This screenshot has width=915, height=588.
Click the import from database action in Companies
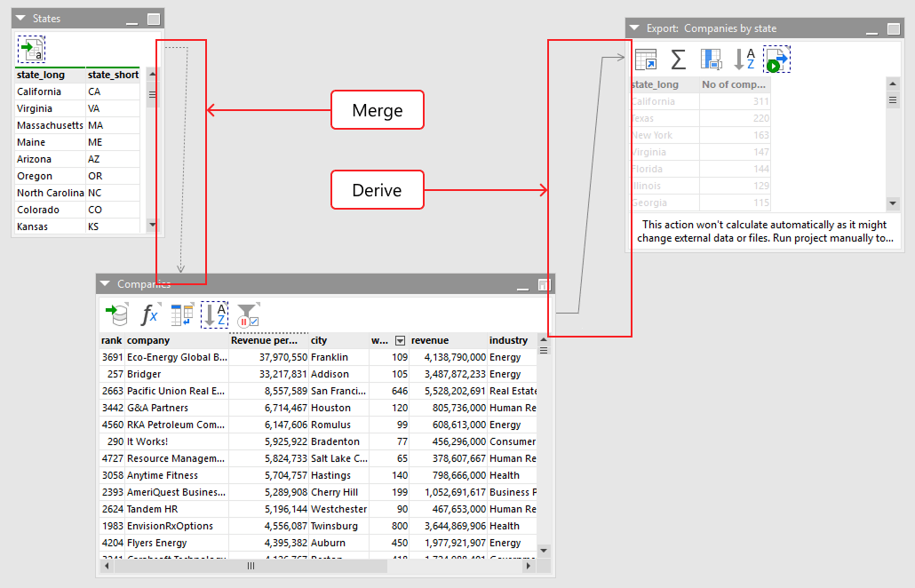tap(116, 314)
